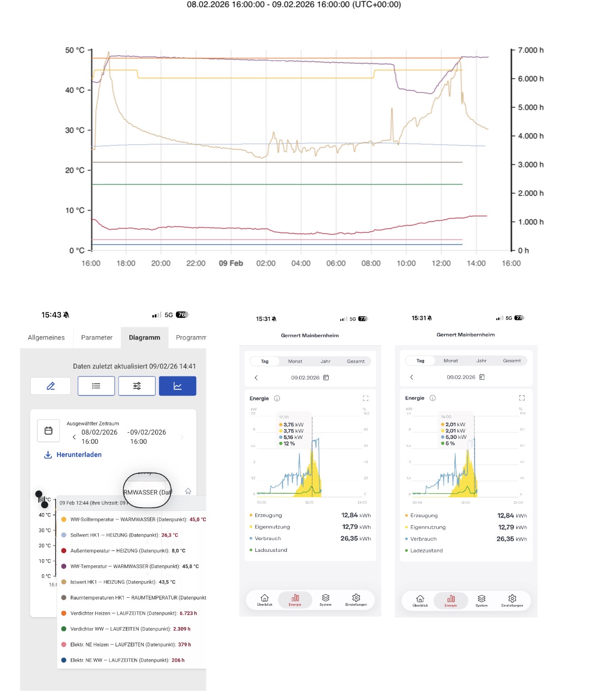Screen dimensions: 595x700
Task: Toggle Verbrauch series in right energy legend
Action: coord(423,539)
